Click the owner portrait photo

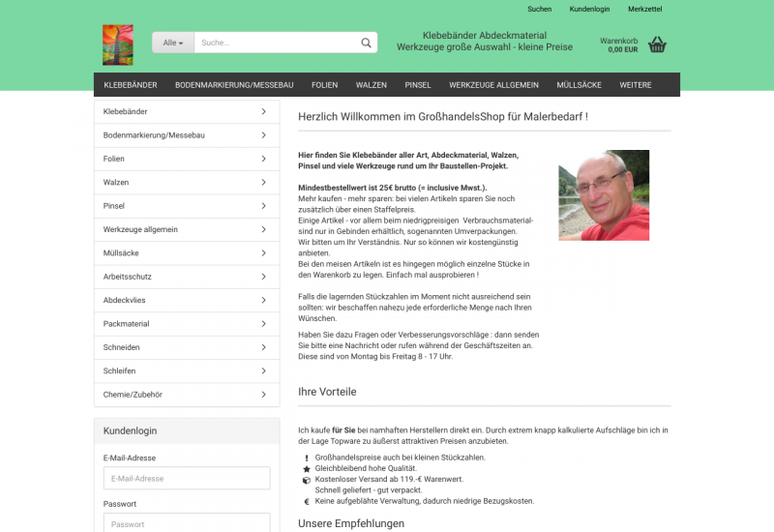[x=604, y=194]
